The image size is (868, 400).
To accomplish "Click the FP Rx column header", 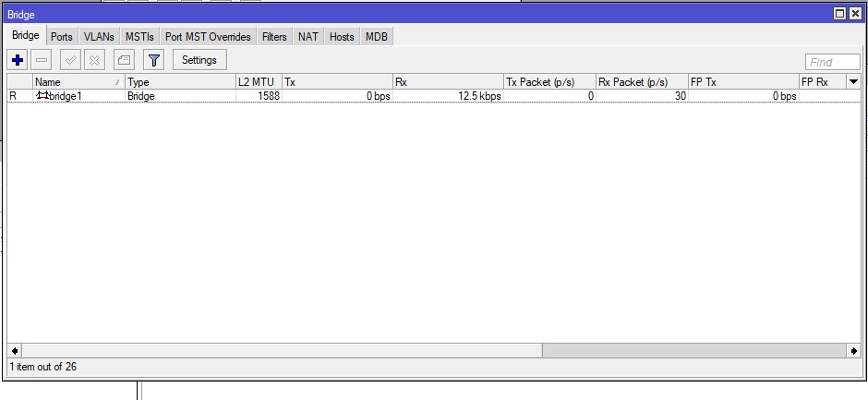I will tap(823, 82).
